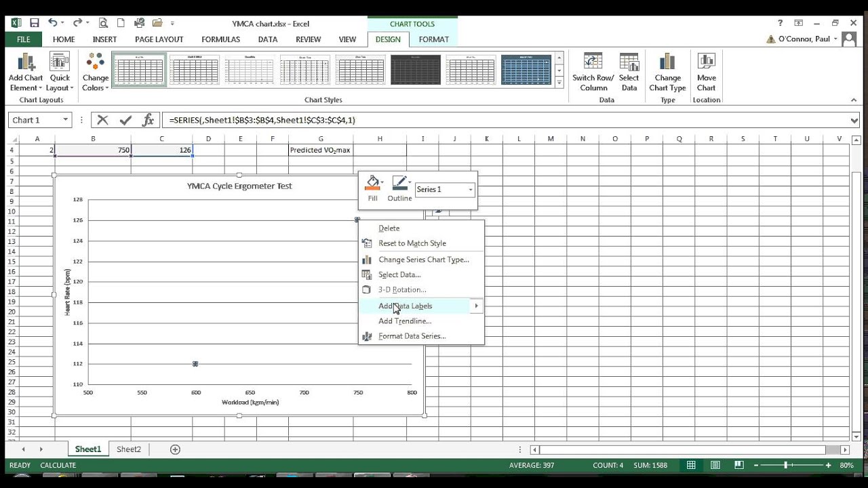Cancel formula entry with X icon
This screenshot has width=868, height=488.
[x=102, y=120]
